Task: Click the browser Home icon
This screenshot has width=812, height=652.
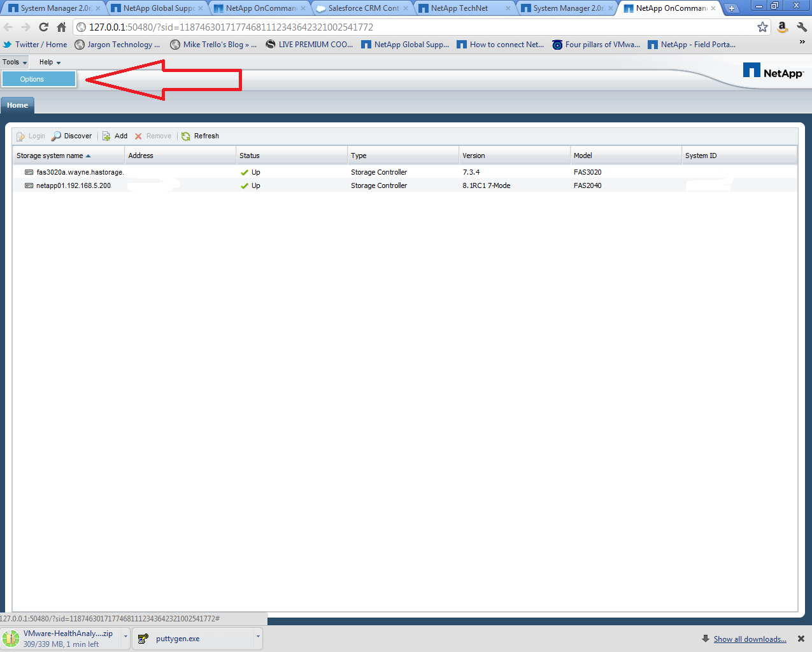Action: pyautogui.click(x=61, y=27)
